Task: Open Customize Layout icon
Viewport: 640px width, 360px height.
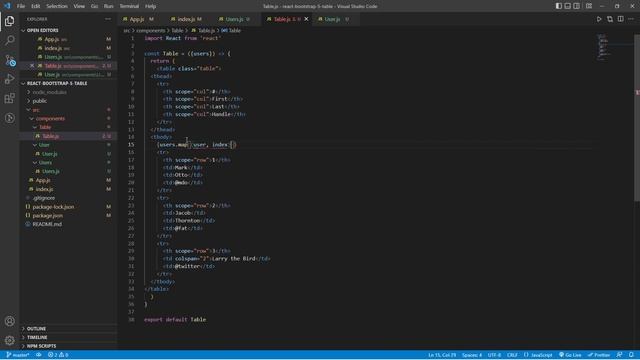Action: 589,6
